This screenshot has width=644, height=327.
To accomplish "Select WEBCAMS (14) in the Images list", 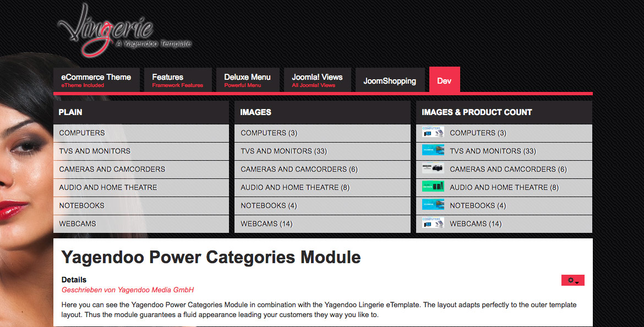I will [x=323, y=224].
